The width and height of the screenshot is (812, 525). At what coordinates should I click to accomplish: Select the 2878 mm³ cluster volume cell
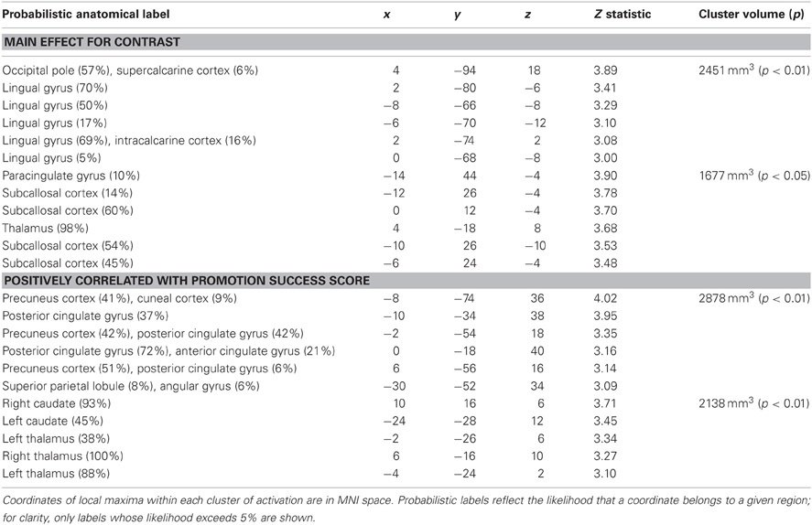tap(754, 298)
